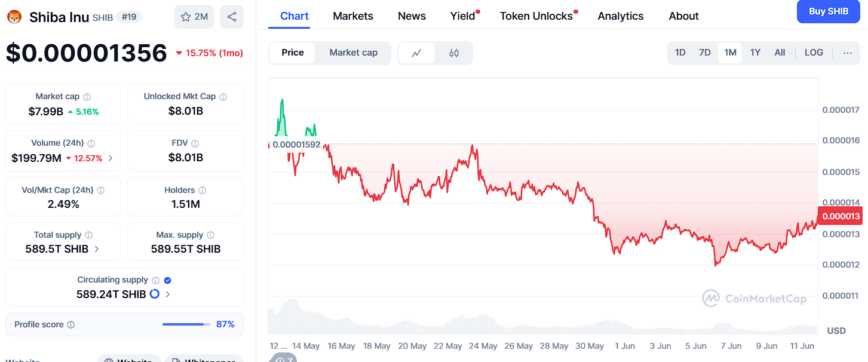868x362 pixels.
Task: Click the 589.24T SHIB circulating supply value
Action: pos(111,294)
